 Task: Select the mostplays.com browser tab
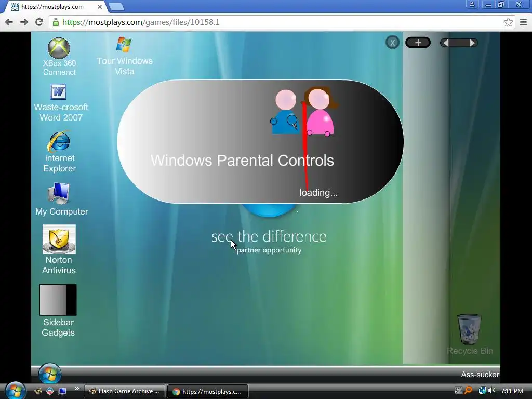(x=56, y=6)
